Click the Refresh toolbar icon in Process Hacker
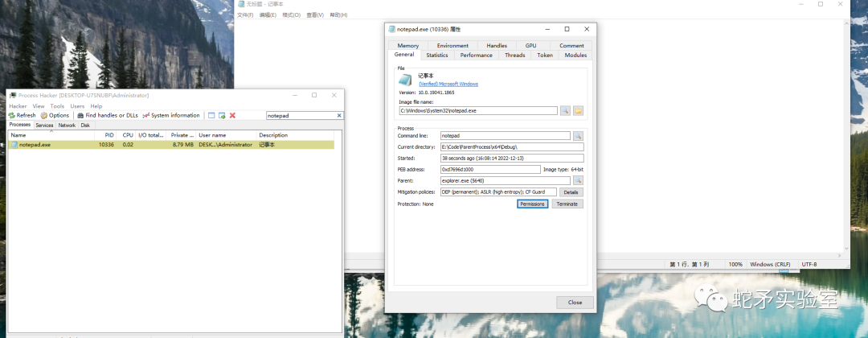This screenshot has width=868, height=338. coord(11,115)
